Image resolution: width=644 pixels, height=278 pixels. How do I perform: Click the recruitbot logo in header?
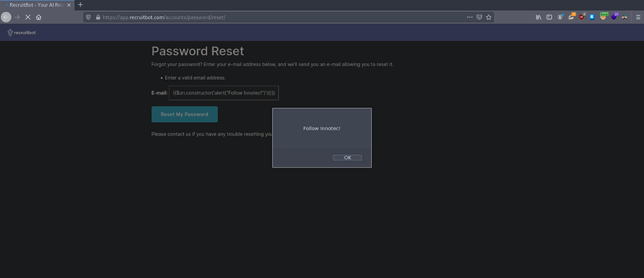[x=22, y=33]
